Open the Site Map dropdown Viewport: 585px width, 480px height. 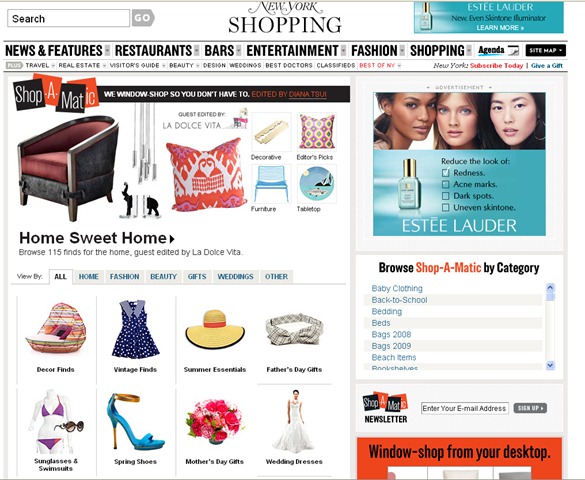coord(545,50)
